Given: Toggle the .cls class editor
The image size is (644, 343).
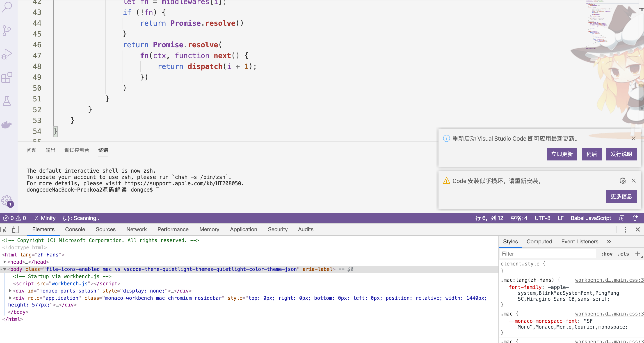Looking at the screenshot, I should [623, 254].
